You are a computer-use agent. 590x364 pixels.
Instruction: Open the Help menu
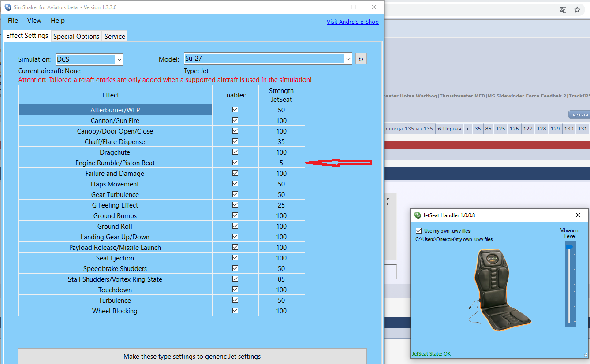click(58, 21)
